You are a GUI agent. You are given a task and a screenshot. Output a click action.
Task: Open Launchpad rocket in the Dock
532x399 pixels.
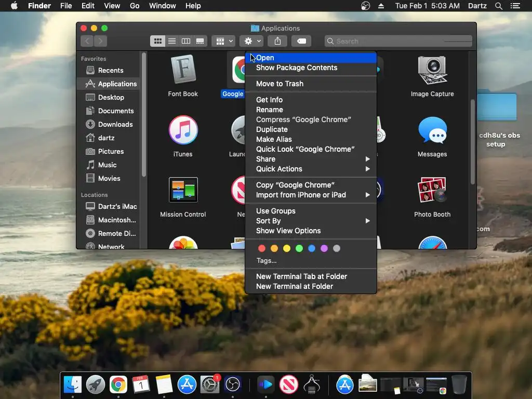[x=96, y=385]
